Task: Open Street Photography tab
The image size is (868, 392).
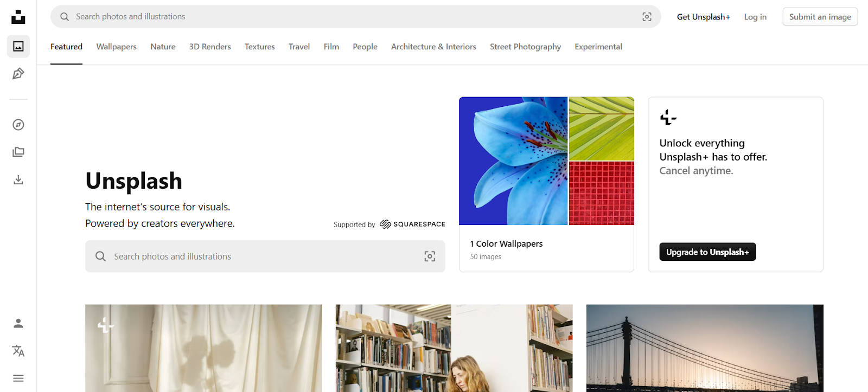Action: pyautogui.click(x=525, y=47)
